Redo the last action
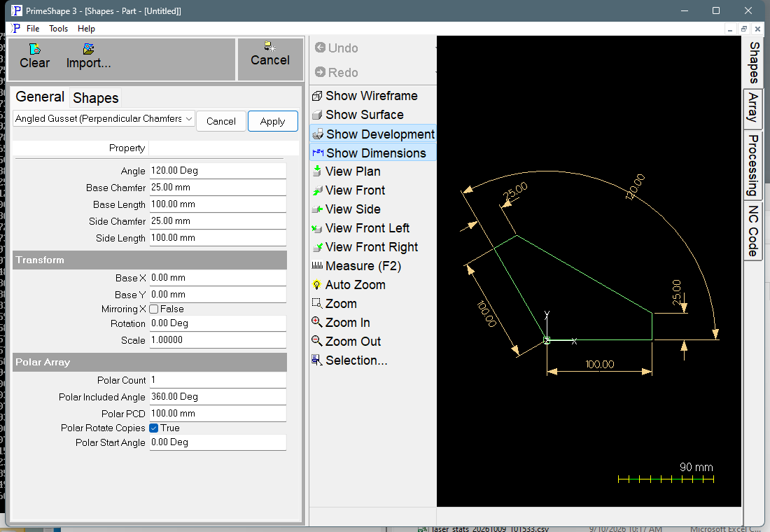This screenshot has height=532, width=770. pos(337,72)
